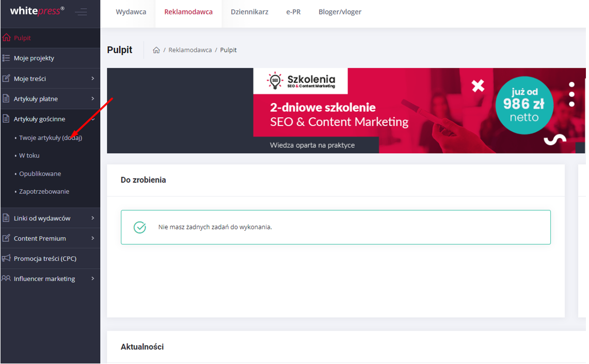Viewport: 589px width, 364px height.
Task: Expand the Linki od wydawców chevron
Action: (x=93, y=218)
